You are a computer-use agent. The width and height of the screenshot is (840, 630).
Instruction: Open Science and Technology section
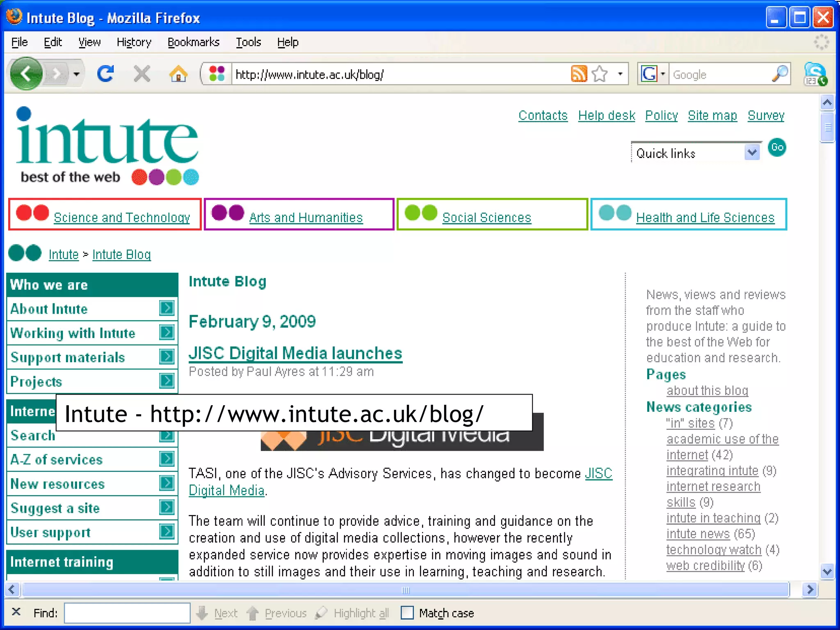(x=122, y=217)
